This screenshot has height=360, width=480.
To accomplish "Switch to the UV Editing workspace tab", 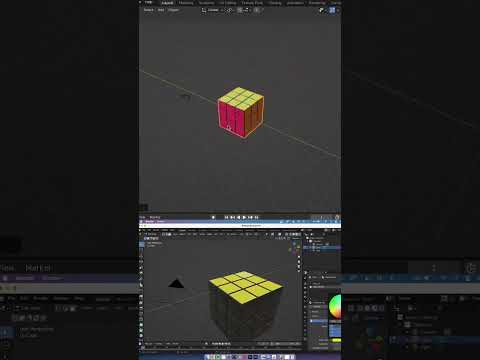I will pyautogui.click(x=228, y=3).
